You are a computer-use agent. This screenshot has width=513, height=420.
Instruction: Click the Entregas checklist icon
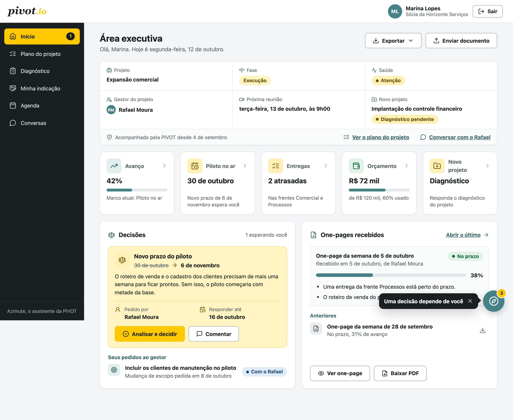[x=276, y=166]
